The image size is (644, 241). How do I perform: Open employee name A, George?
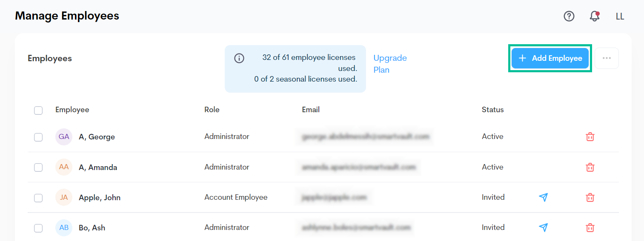tap(97, 137)
